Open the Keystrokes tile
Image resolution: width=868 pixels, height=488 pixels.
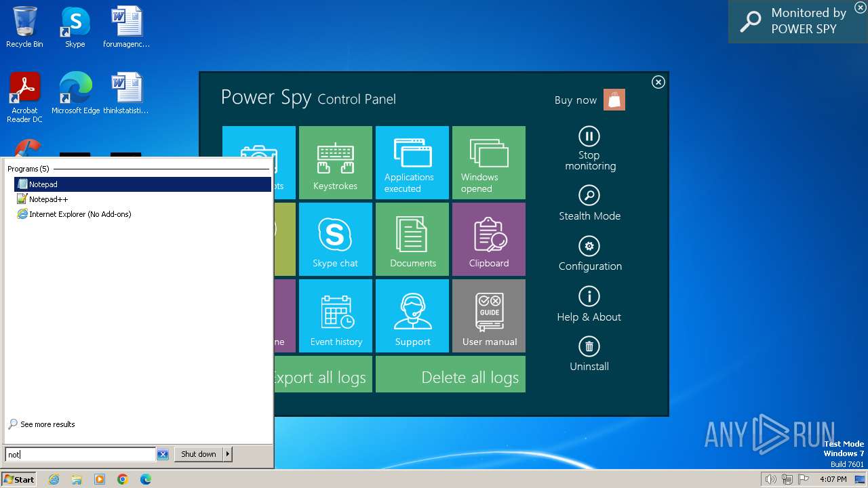335,163
